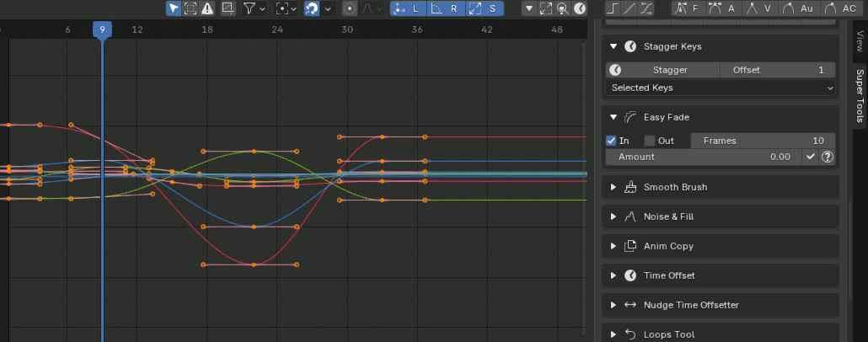Expand the Smooth Brush panel

pos(613,187)
